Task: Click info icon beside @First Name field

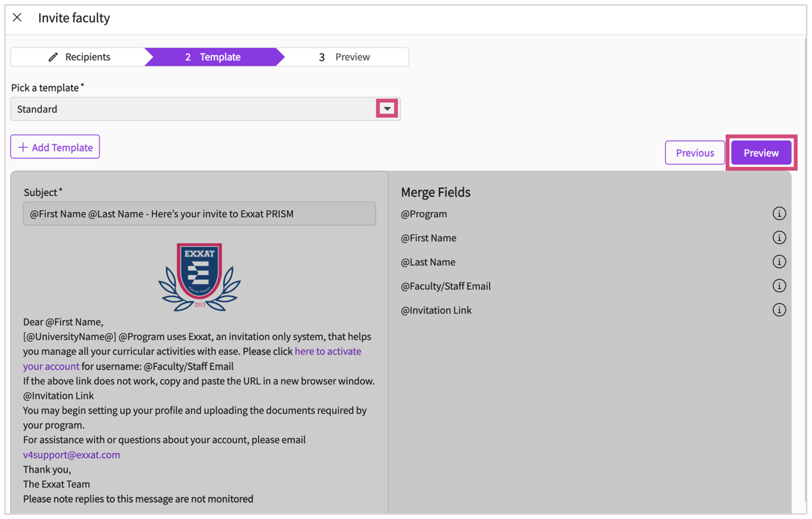Action: click(x=779, y=238)
